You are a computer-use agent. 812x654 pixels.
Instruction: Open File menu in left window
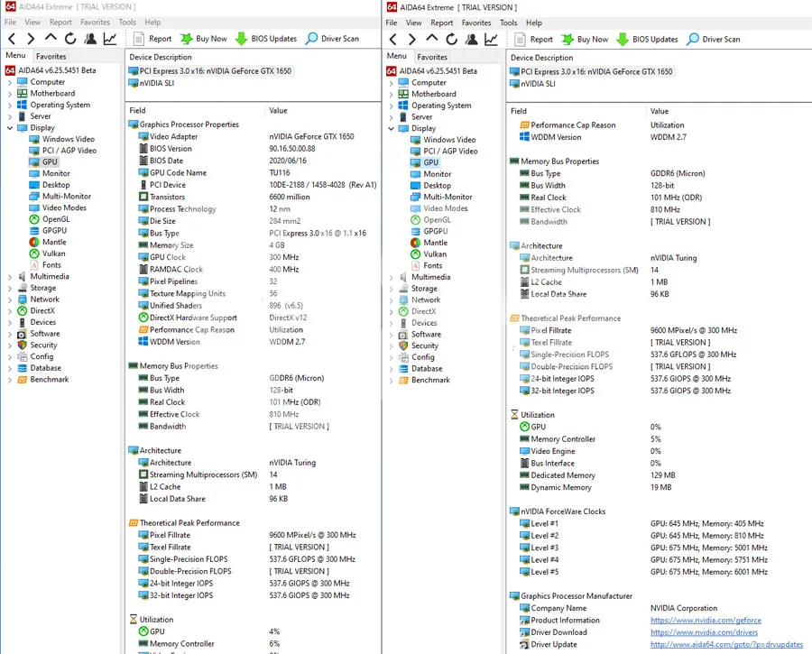(x=10, y=23)
